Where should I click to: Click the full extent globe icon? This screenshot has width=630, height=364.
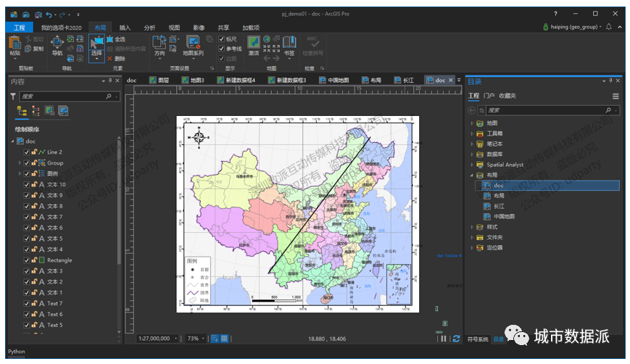tap(266, 39)
